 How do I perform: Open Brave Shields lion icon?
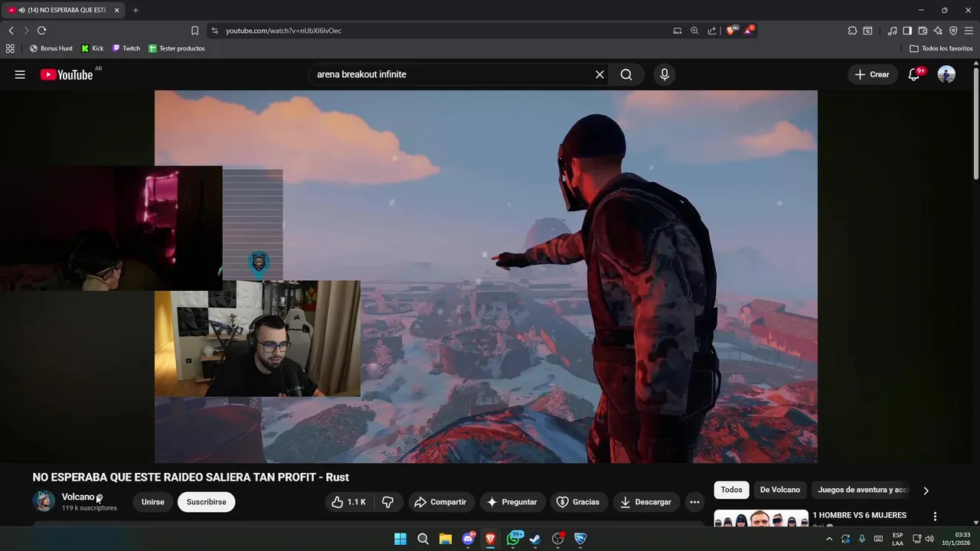point(731,31)
